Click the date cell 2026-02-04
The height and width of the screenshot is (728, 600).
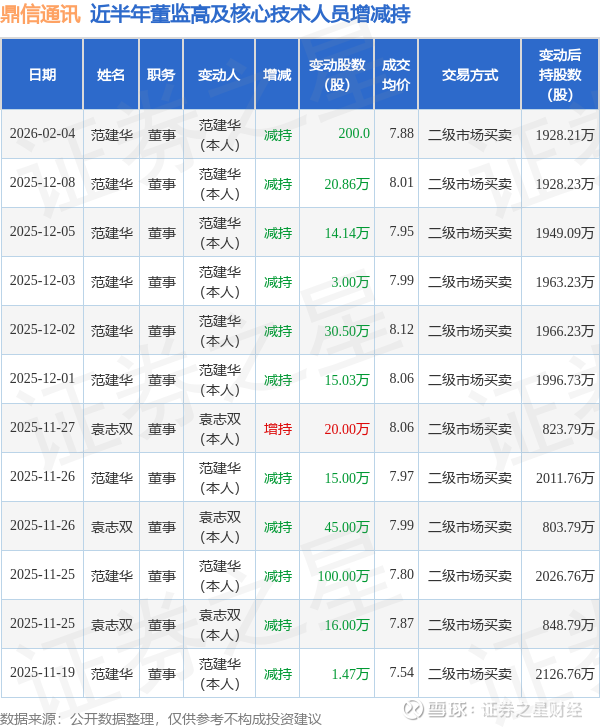[42, 134]
